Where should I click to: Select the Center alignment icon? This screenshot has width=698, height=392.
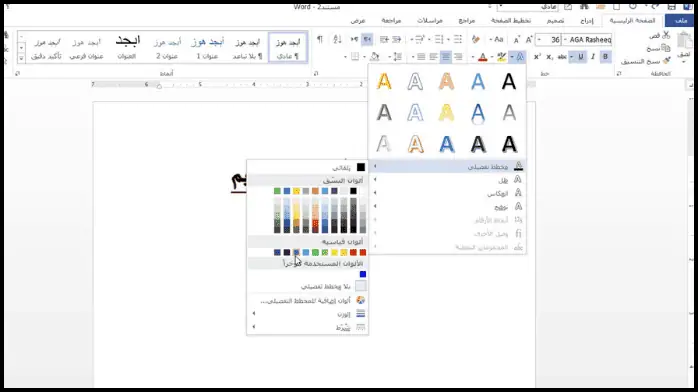(x=446, y=57)
